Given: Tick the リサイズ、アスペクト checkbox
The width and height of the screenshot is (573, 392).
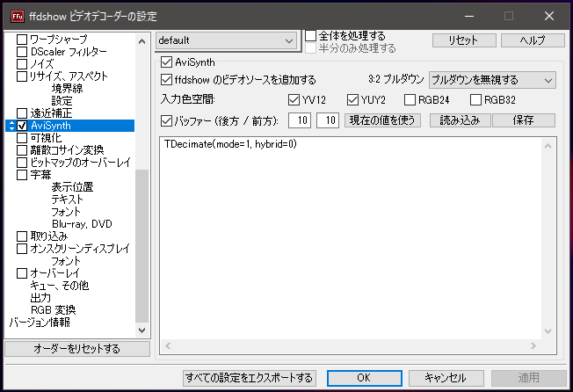Looking at the screenshot, I should coord(22,76).
